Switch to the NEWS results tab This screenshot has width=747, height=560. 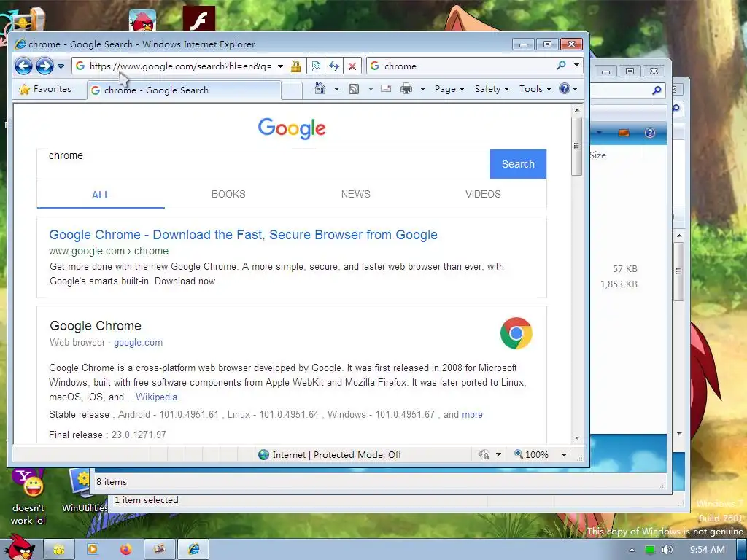pyautogui.click(x=356, y=194)
